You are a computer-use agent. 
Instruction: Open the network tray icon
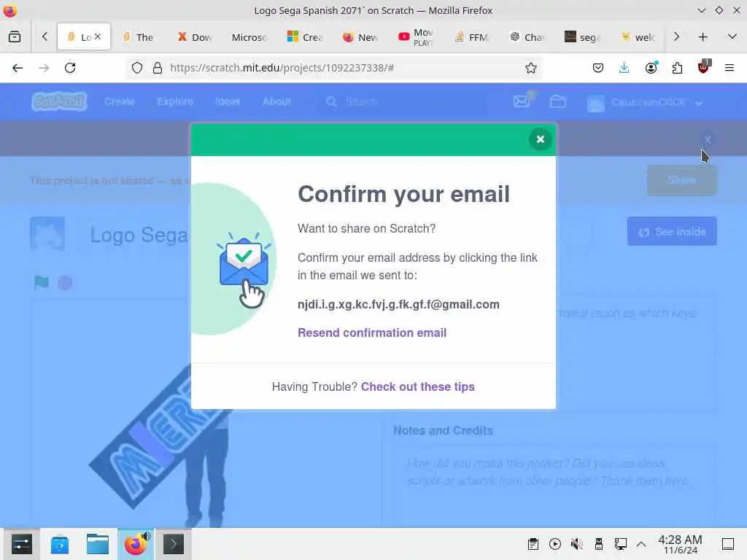620,544
